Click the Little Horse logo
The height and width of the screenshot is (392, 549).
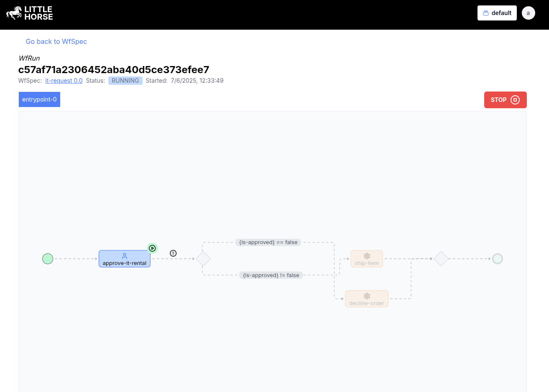click(x=29, y=13)
